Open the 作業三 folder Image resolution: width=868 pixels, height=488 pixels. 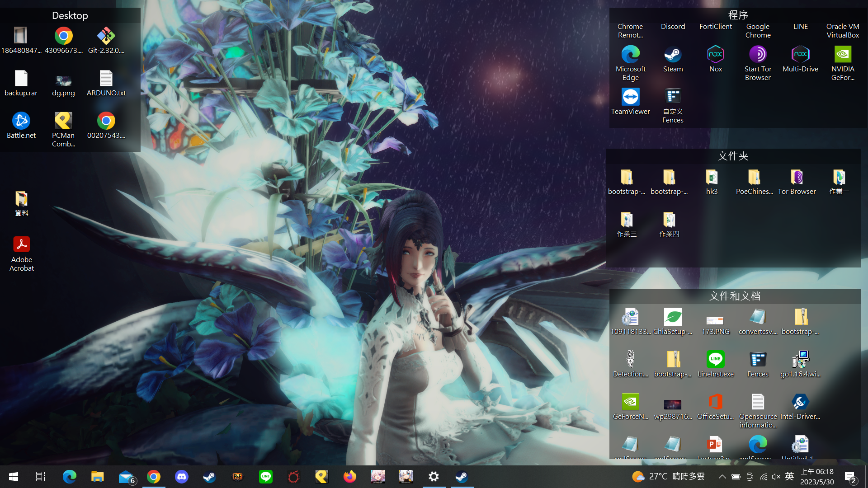click(x=627, y=225)
